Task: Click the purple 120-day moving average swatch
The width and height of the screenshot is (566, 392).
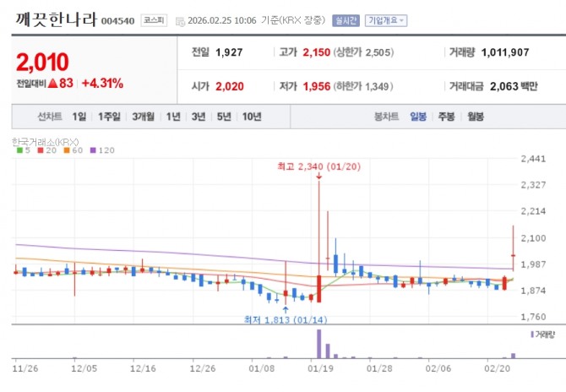Action: click(x=93, y=150)
